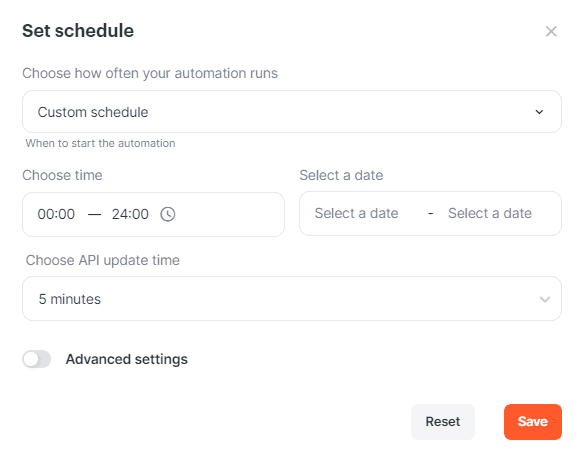583x461 pixels.
Task: Click the first Select a date field
Action: [x=356, y=213]
